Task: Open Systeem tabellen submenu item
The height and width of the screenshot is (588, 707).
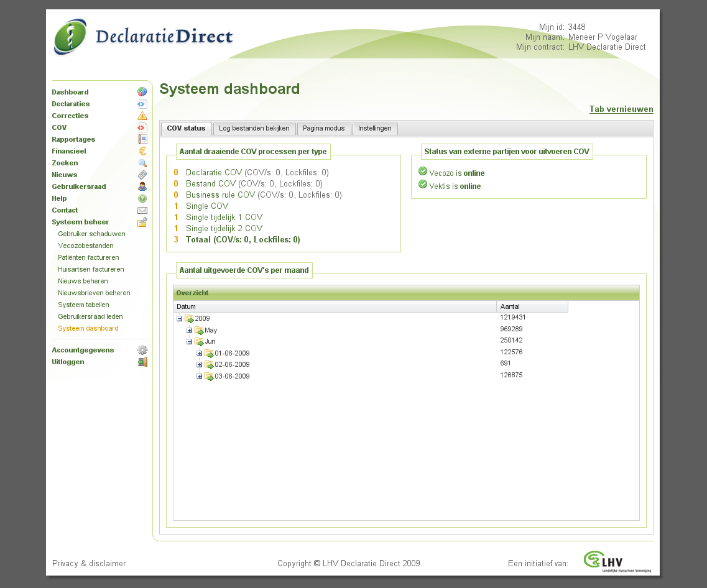Action: point(83,305)
